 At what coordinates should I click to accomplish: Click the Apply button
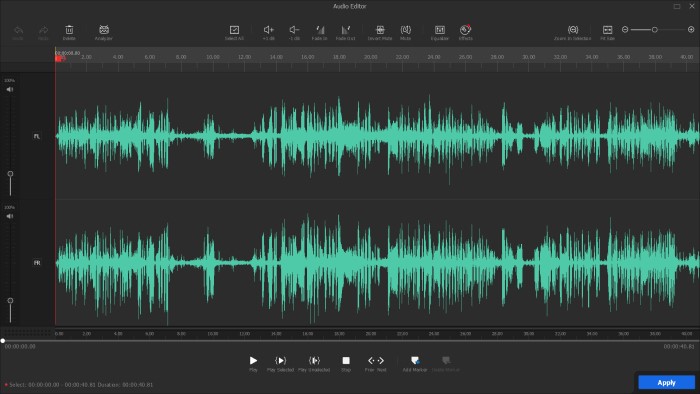tap(667, 382)
